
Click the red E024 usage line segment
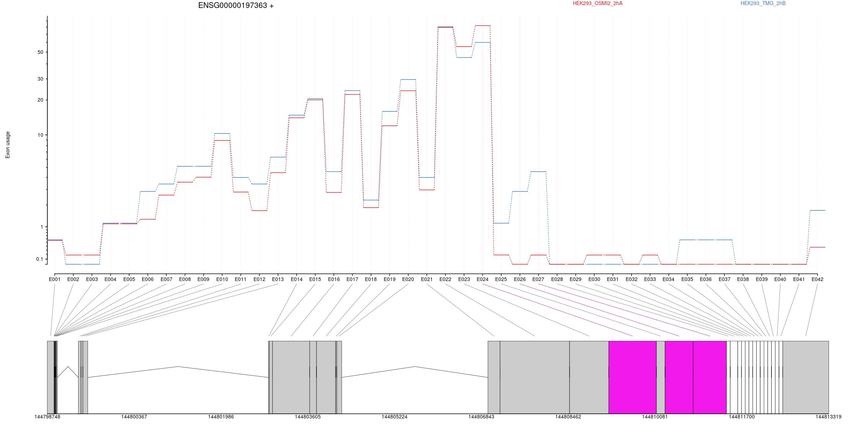(482, 26)
